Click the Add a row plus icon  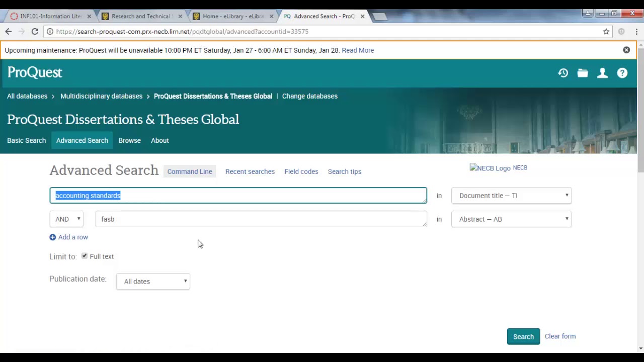point(53,237)
